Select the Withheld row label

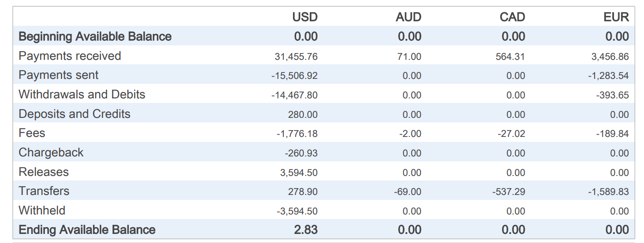pyautogui.click(x=42, y=210)
